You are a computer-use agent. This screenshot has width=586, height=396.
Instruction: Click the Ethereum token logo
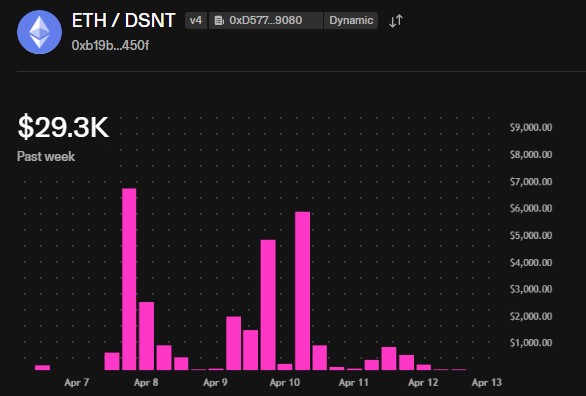click(x=39, y=32)
